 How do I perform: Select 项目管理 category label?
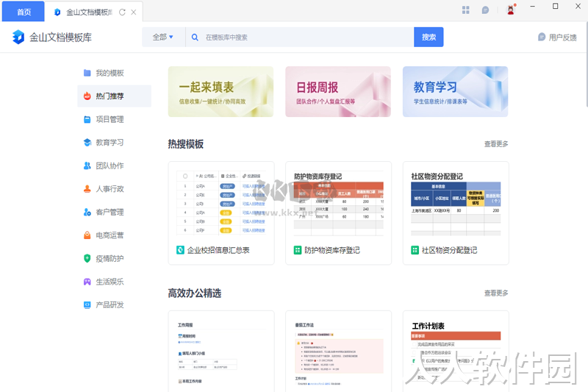click(110, 119)
